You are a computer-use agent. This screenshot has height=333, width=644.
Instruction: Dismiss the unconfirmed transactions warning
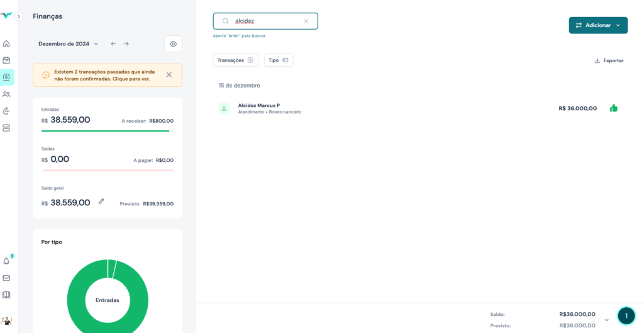tap(169, 75)
